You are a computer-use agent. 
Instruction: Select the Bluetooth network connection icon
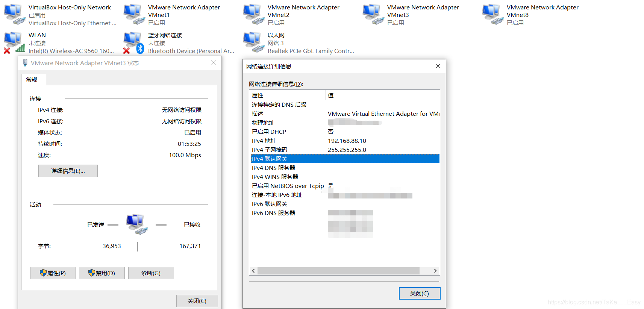134,42
